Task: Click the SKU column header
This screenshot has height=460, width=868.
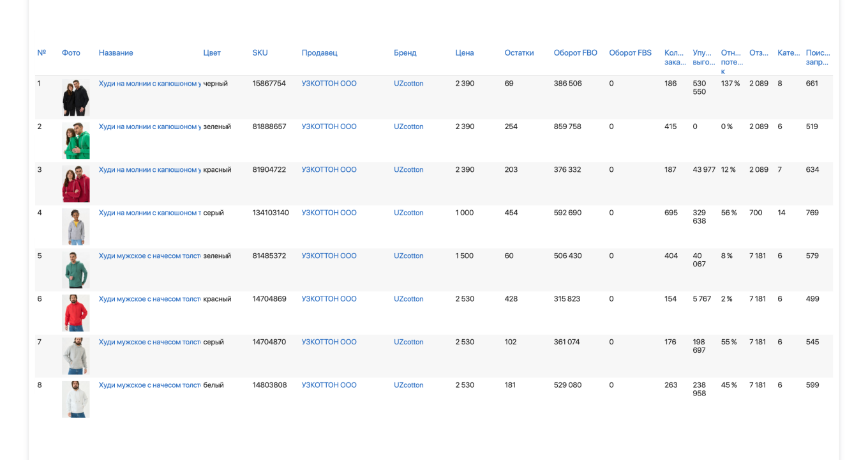Action: click(x=260, y=53)
